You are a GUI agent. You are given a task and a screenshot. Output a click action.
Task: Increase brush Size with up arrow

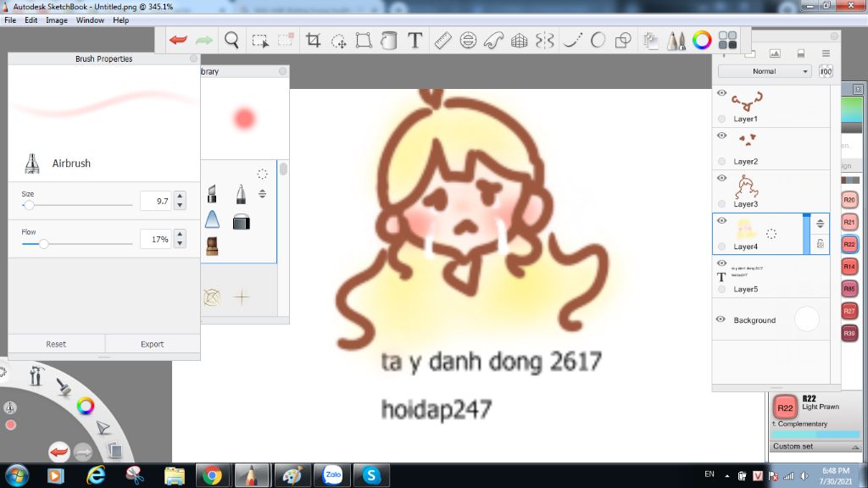180,196
